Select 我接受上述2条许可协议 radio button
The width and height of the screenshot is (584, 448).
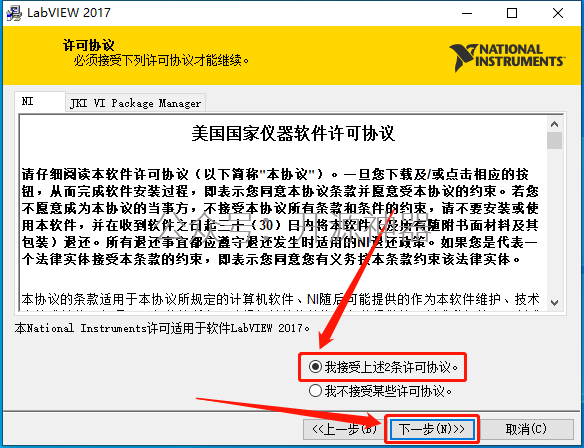point(383,367)
